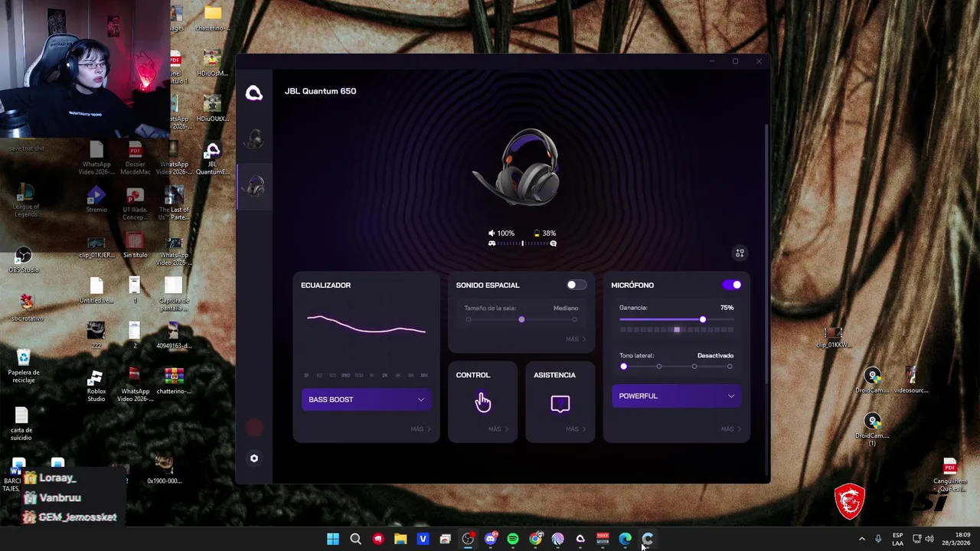The image size is (980, 551).
Task: Open Spotify from taskbar
Action: [513, 539]
